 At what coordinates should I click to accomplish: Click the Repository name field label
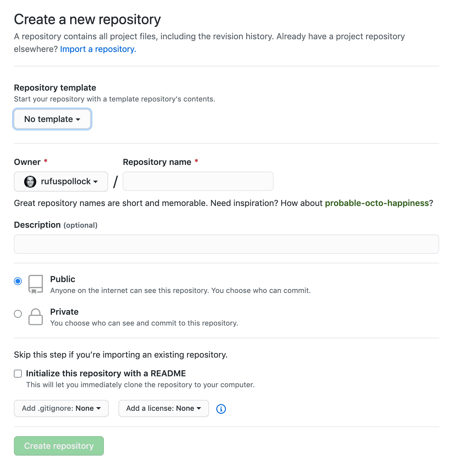tap(157, 162)
